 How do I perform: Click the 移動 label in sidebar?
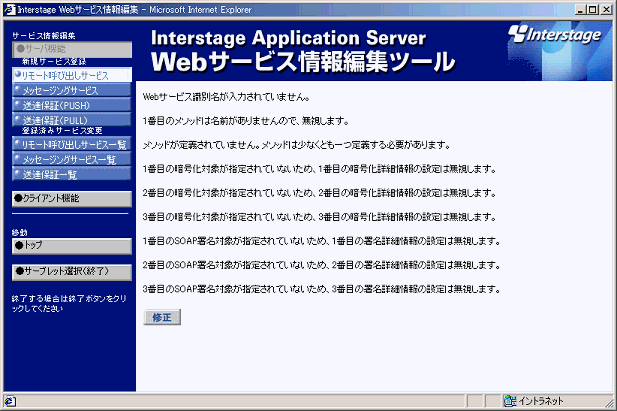pos(20,233)
